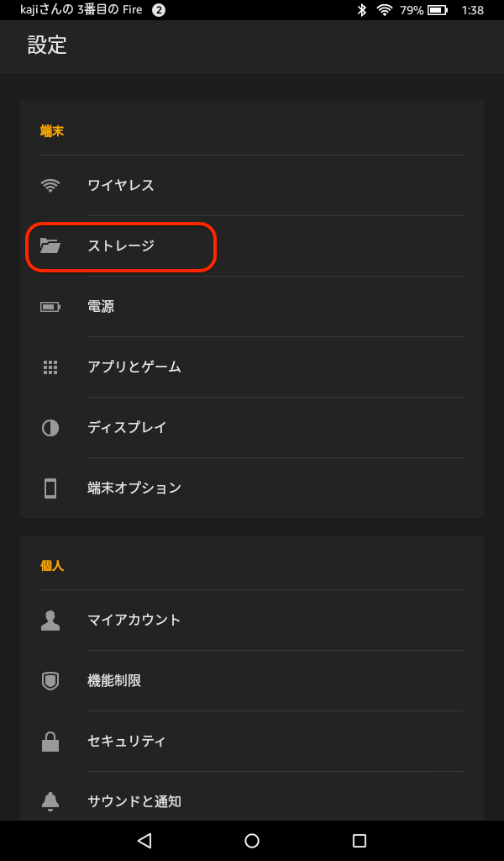
Task: Open the ストレージ settings
Action: (121, 246)
